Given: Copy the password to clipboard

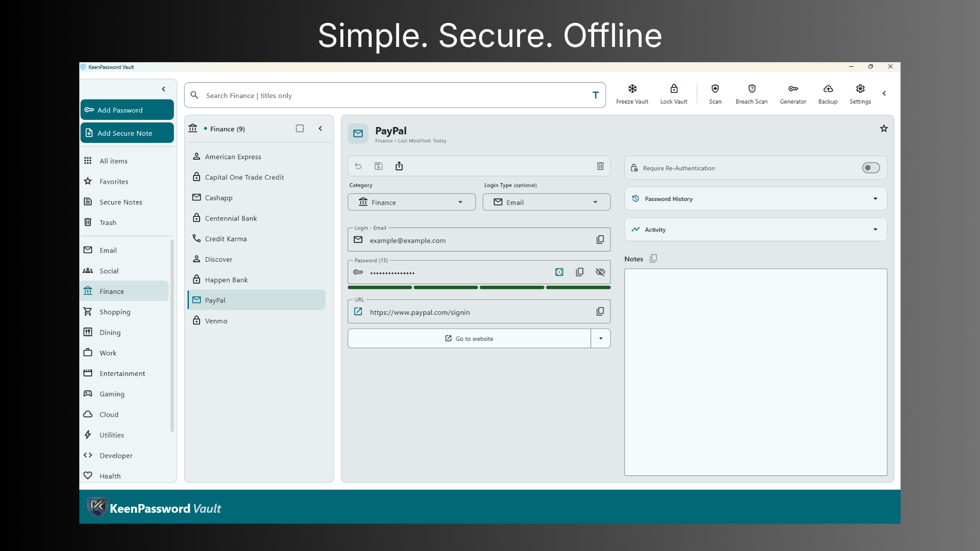Looking at the screenshot, I should [x=580, y=272].
